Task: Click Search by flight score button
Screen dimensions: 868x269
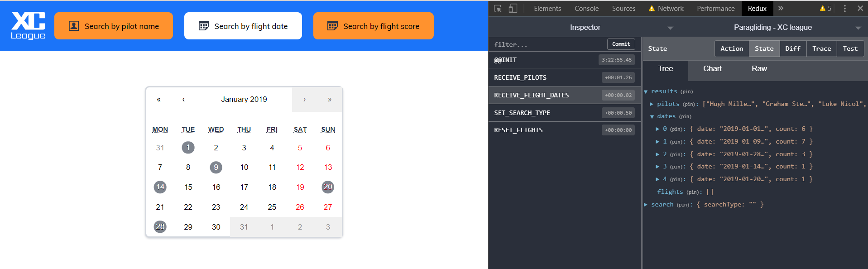Action: point(374,26)
